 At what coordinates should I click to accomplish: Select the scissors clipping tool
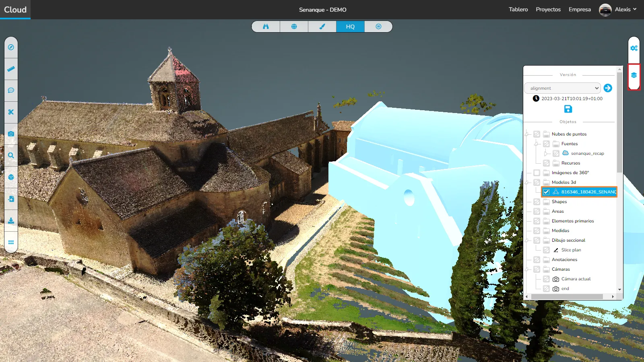(11, 112)
